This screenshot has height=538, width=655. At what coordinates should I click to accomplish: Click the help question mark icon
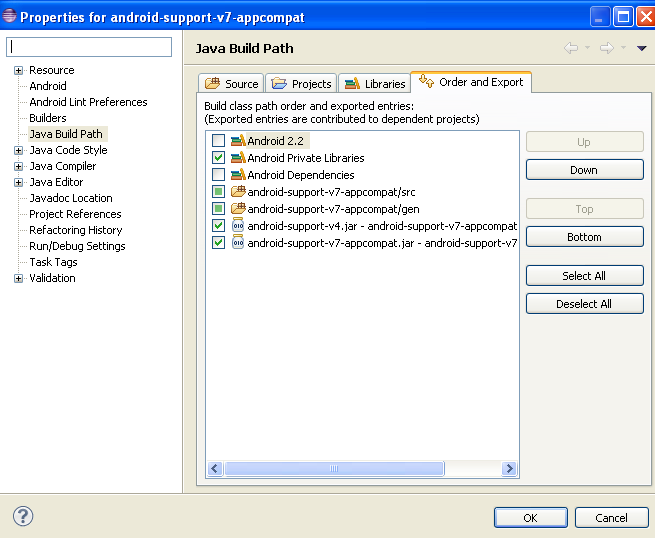pos(23,516)
